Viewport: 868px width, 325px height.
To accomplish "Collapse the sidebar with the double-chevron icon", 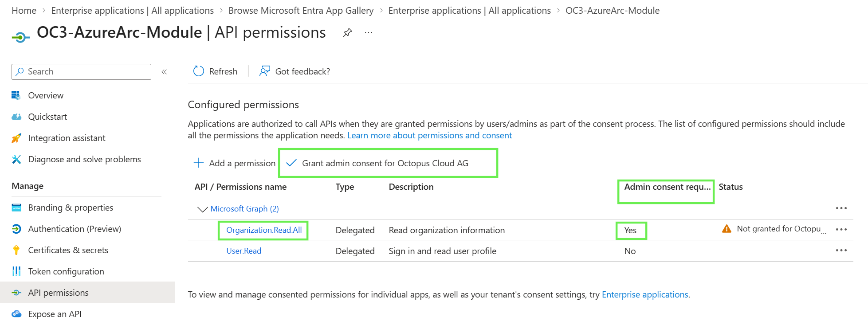I will [164, 72].
